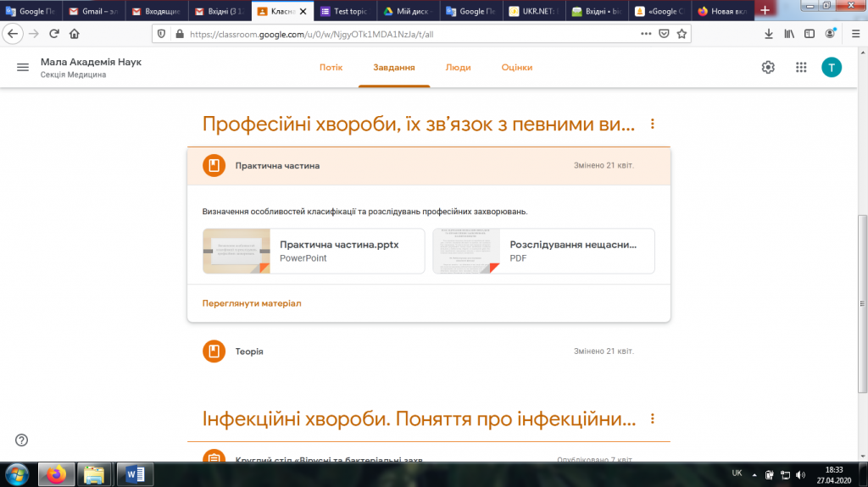Screen dimensions: 868x487
Task: Show hidden tray icons arrow
Action: 754,475
